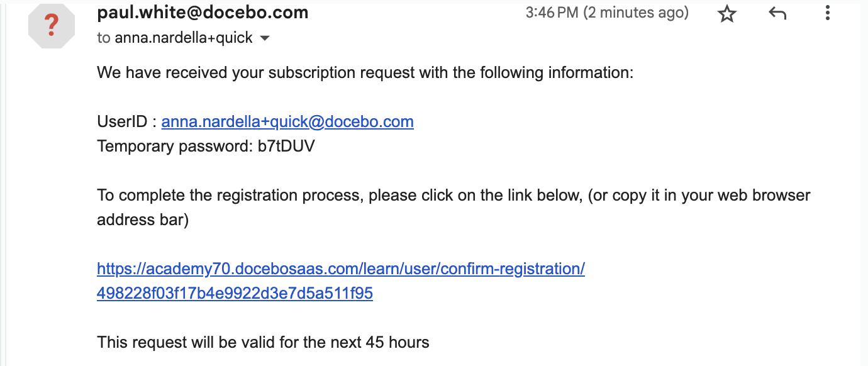Click the "to anna.nardella+quick" recipient text
868x366 pixels.
click(x=175, y=38)
